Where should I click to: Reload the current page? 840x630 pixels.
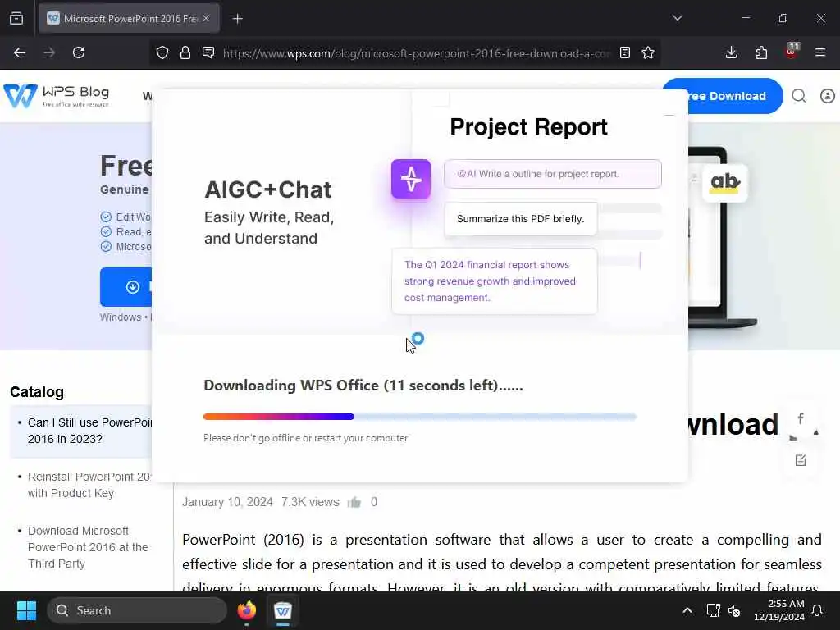pos(79,52)
